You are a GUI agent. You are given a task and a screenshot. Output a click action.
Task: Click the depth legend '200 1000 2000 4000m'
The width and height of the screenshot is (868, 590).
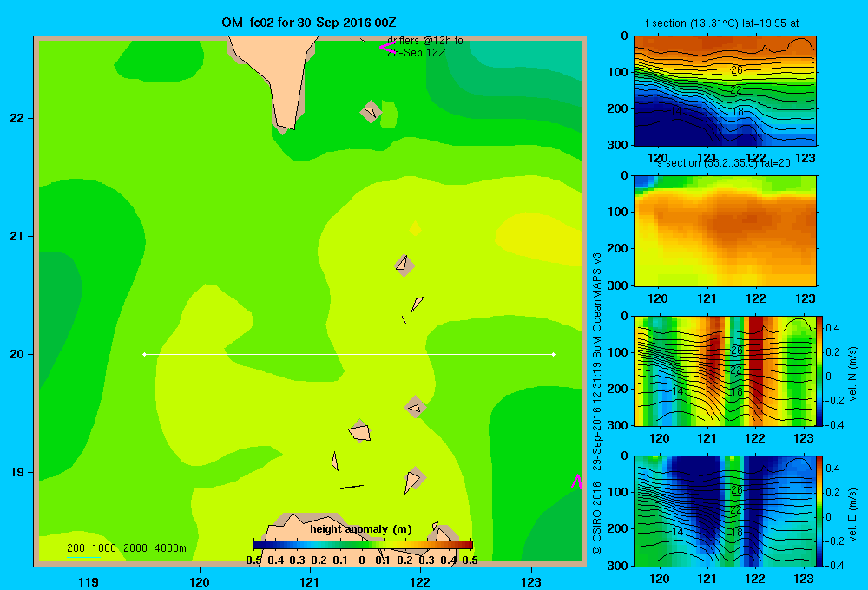pyautogui.click(x=126, y=548)
